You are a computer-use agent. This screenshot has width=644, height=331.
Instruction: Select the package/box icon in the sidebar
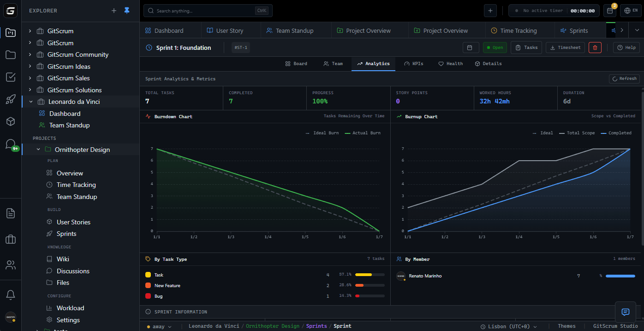[x=10, y=121]
